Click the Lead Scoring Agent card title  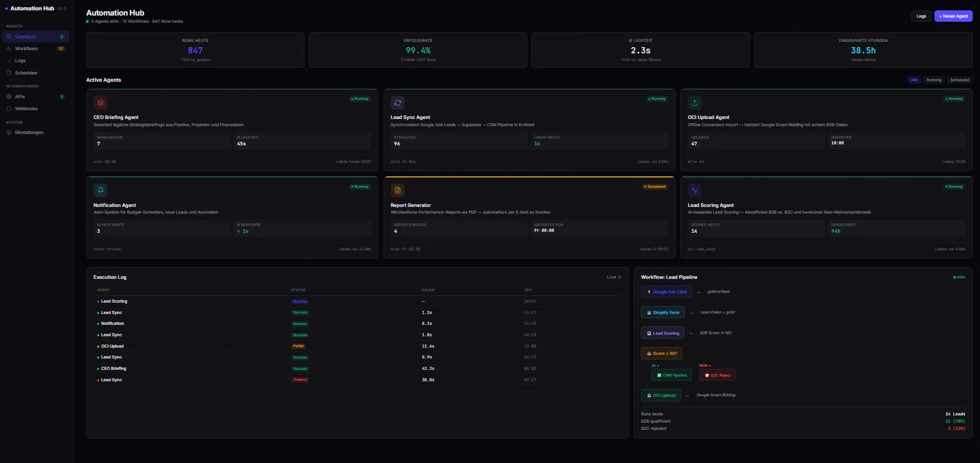tap(710, 205)
